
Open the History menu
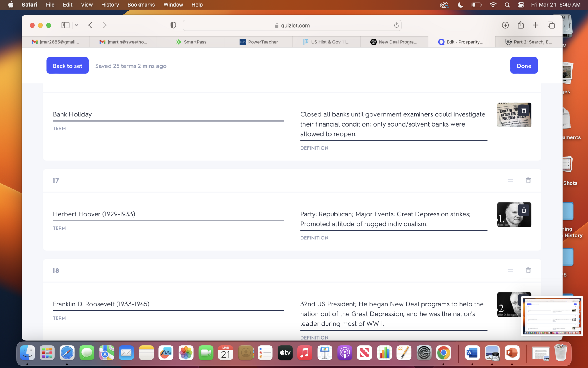pos(110,5)
